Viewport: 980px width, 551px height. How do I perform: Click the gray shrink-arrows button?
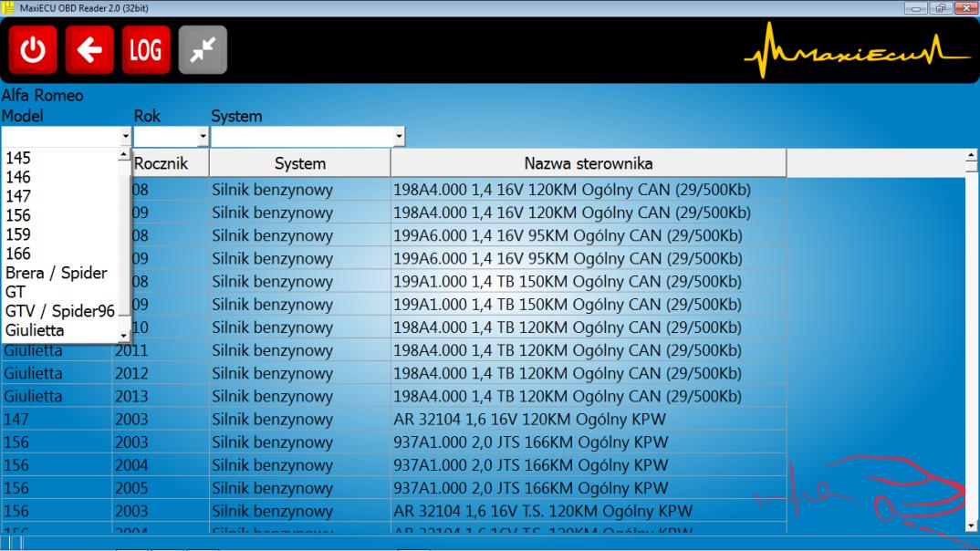pyautogui.click(x=203, y=50)
